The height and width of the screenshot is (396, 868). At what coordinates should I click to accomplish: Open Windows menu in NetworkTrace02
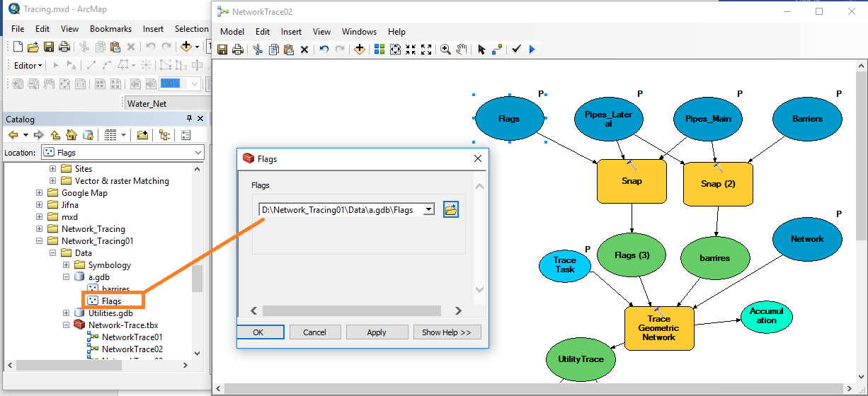click(359, 32)
